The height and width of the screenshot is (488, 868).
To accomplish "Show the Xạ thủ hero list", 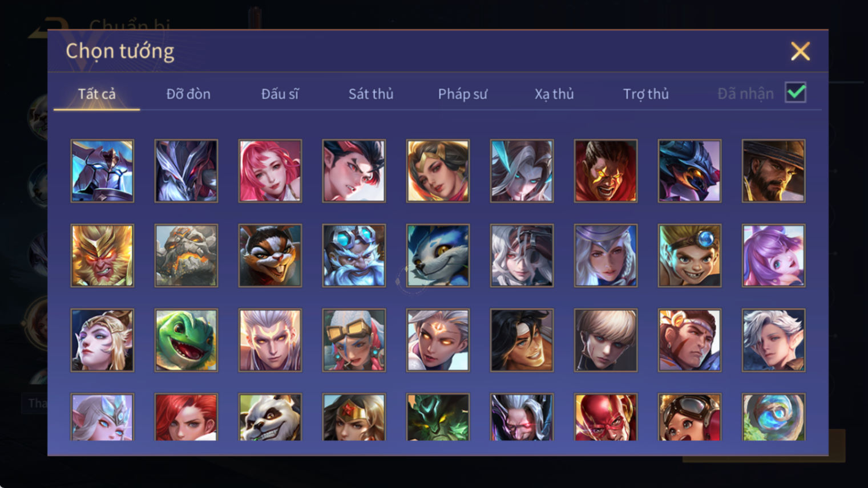I will coord(554,94).
